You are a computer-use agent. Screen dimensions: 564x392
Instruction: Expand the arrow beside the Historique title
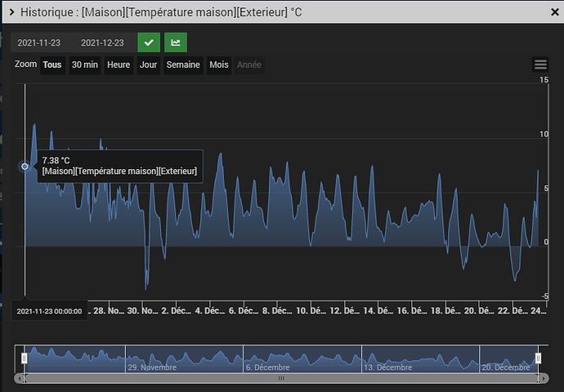pos(11,13)
